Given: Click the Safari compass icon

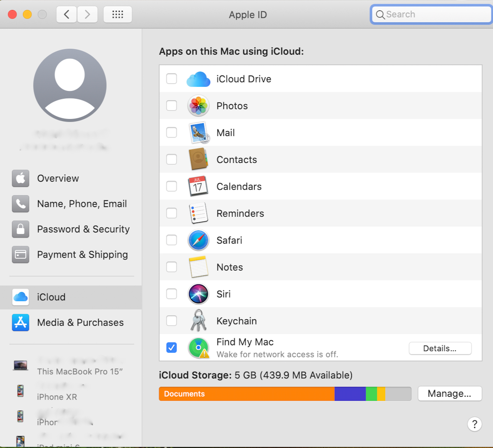Looking at the screenshot, I should point(198,240).
